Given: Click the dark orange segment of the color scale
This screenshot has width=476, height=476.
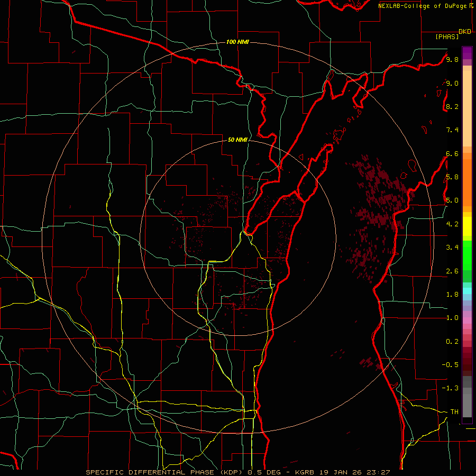Looking at the screenshot, I should pos(467,182).
